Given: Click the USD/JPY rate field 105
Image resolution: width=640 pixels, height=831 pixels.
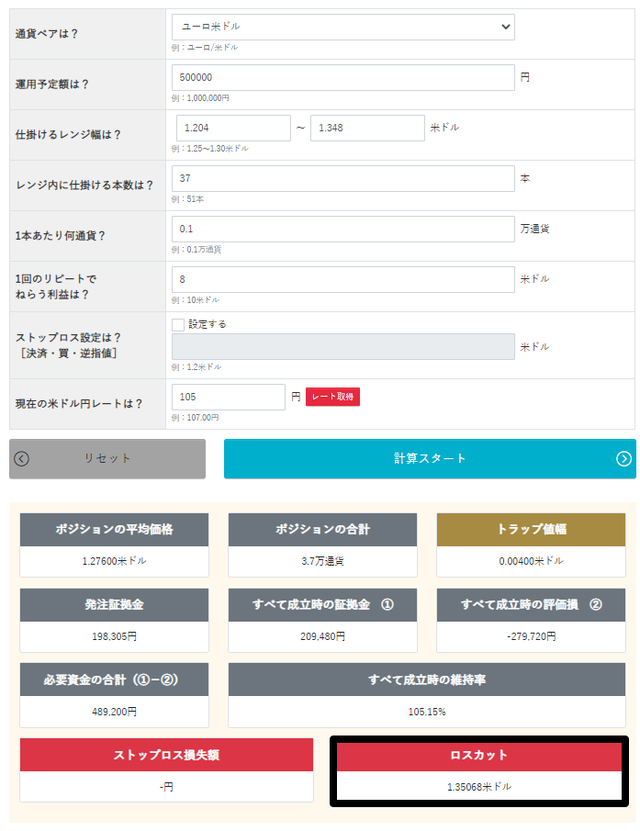Looking at the screenshot, I should click(x=228, y=397).
